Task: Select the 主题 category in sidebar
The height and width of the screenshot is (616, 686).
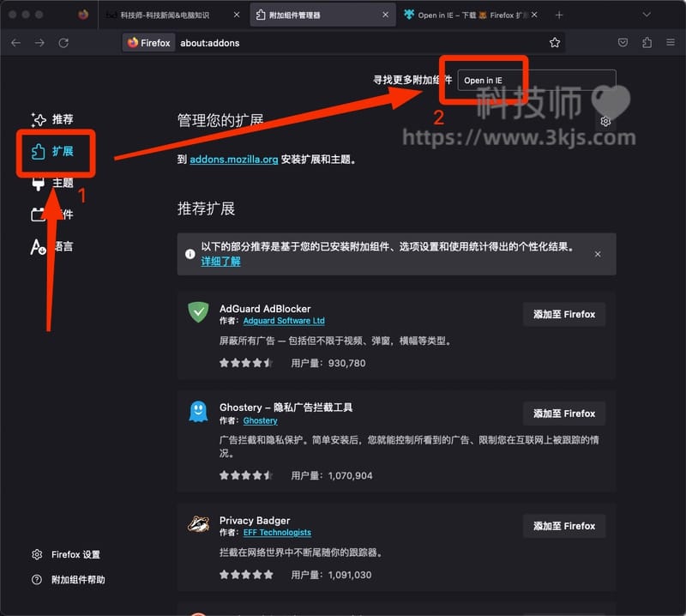Action: point(52,183)
